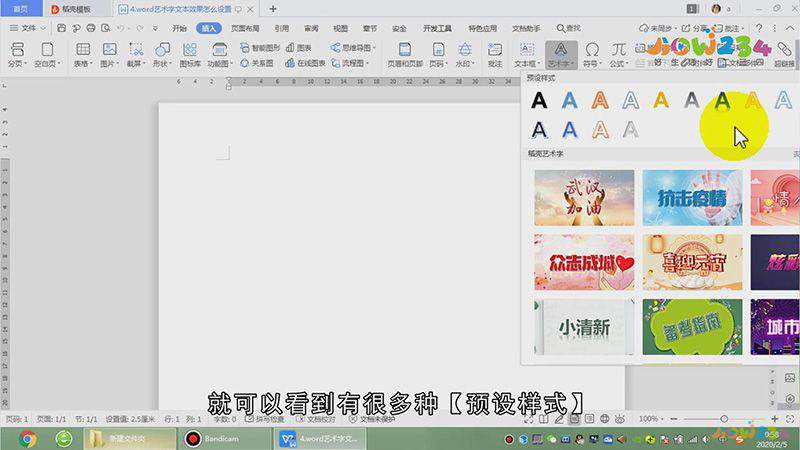The height and width of the screenshot is (450, 800).
Task: Switch to Bandicam in taskbar
Action: (223, 439)
